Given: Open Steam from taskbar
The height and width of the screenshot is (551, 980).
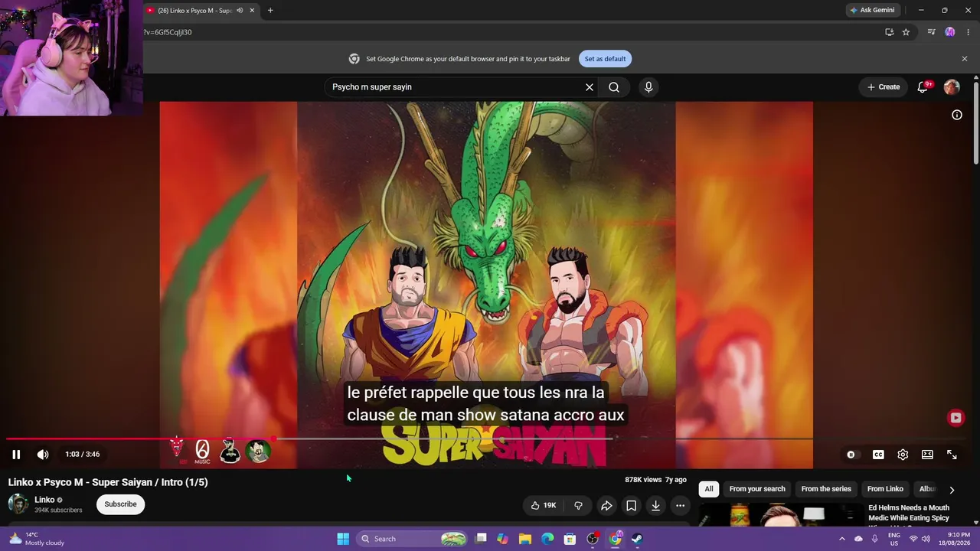Looking at the screenshot, I should [637, 539].
